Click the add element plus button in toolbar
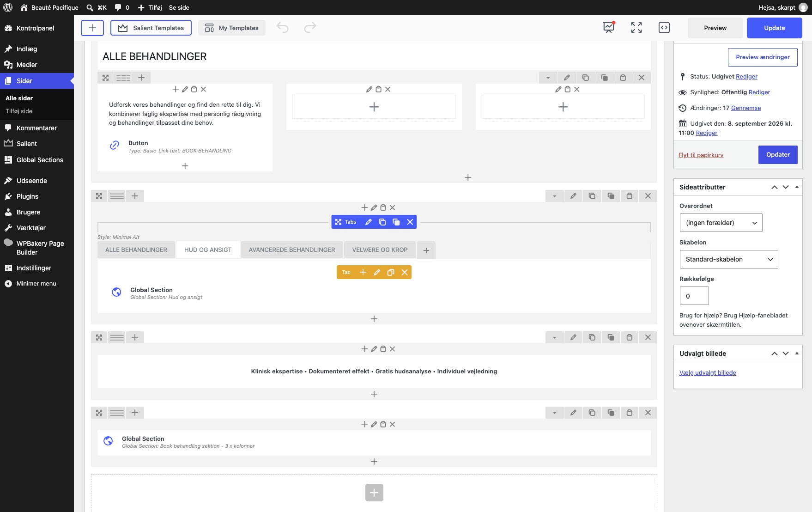 coord(92,28)
